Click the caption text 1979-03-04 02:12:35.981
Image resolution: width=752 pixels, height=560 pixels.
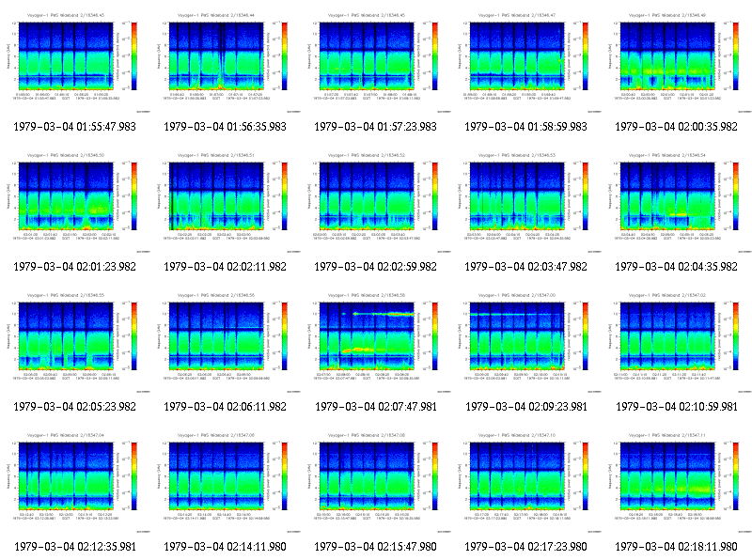(x=75, y=547)
